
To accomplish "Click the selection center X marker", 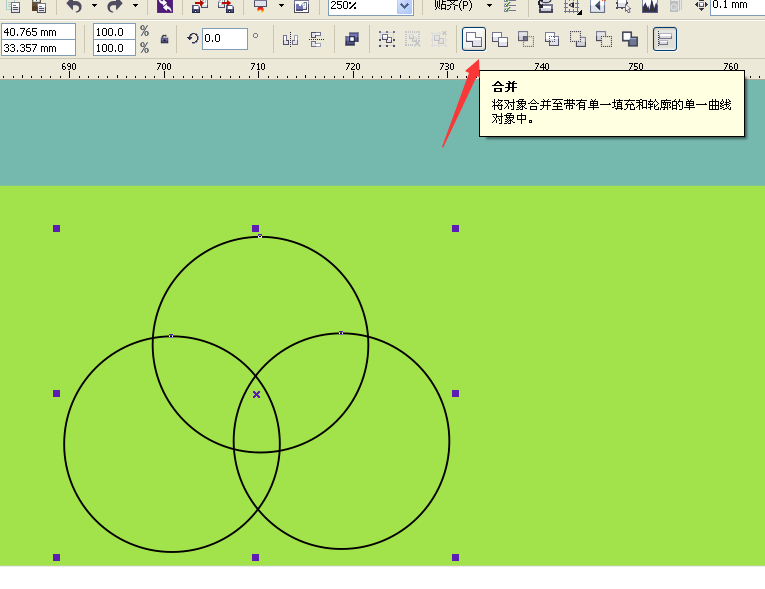I will (x=257, y=394).
